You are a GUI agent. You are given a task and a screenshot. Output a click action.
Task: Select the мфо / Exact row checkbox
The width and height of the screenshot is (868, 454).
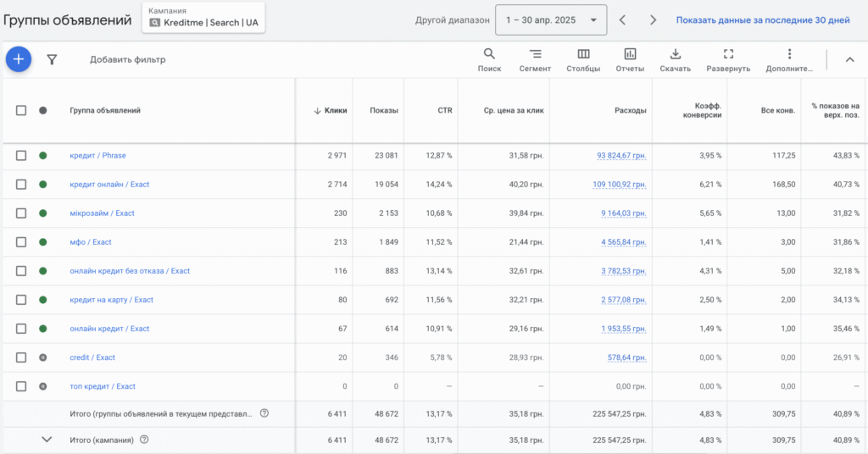[21, 242]
